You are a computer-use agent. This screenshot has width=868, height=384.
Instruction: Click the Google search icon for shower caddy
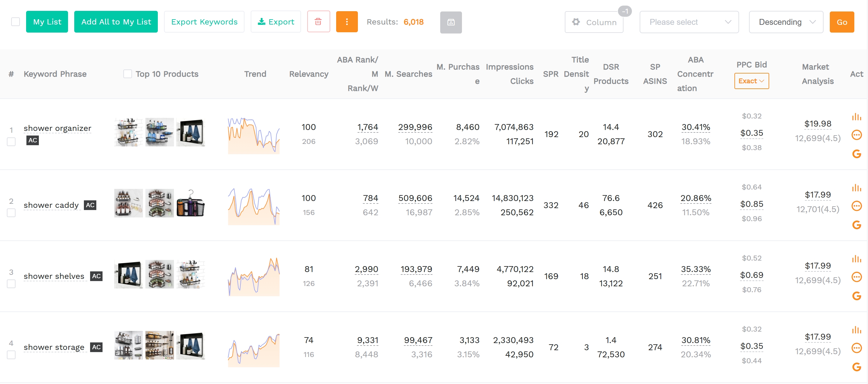(x=857, y=225)
